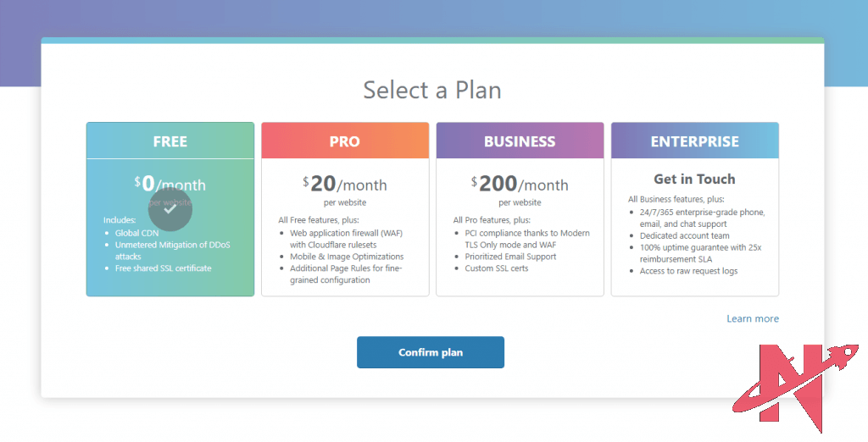Click Access to raw request logs
Screen dimensions: 868x442
point(688,271)
